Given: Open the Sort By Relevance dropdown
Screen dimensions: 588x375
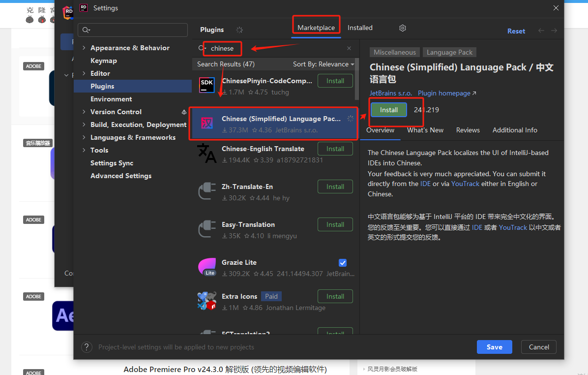Looking at the screenshot, I should click(323, 64).
